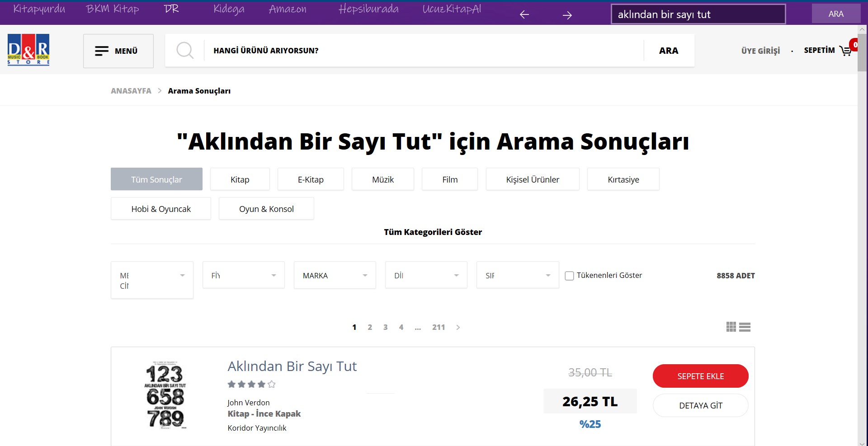
Task: Enable Tükenenleri Göster checkbox
Action: click(570, 276)
